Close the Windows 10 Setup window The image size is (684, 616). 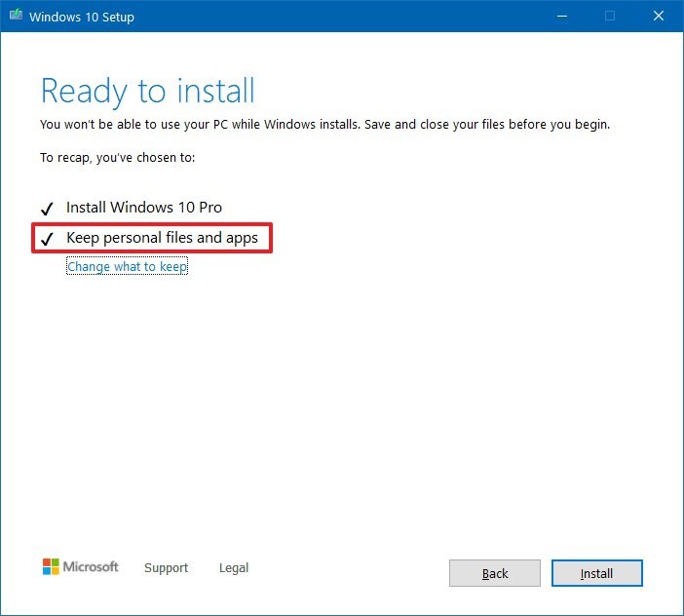click(x=659, y=17)
